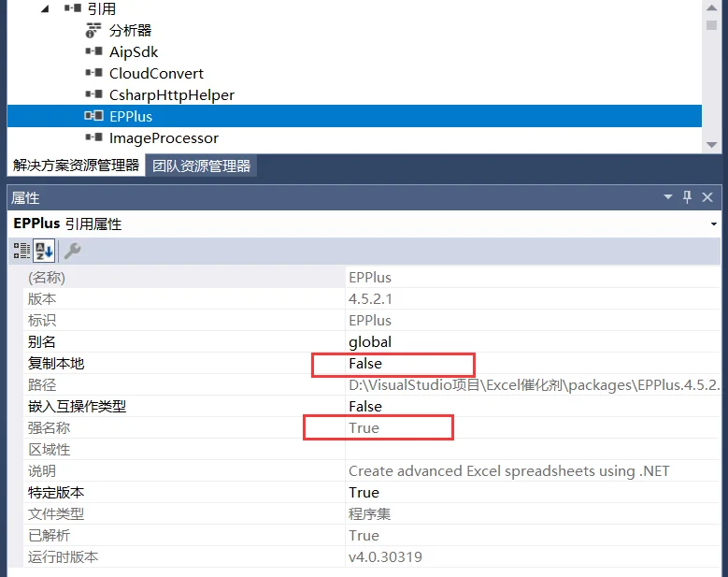The image size is (728, 577).
Task: Click the 文件类型 value 程序集
Action: 369,513
